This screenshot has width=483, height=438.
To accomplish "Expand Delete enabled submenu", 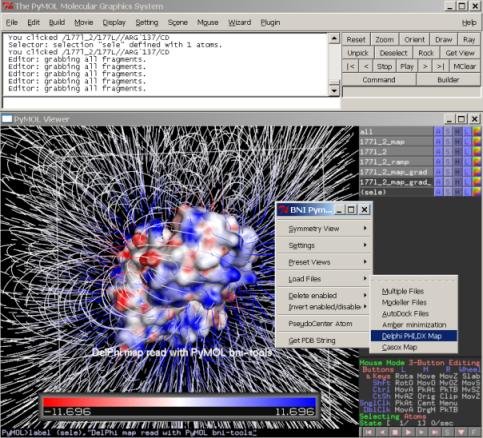I will point(324,295).
